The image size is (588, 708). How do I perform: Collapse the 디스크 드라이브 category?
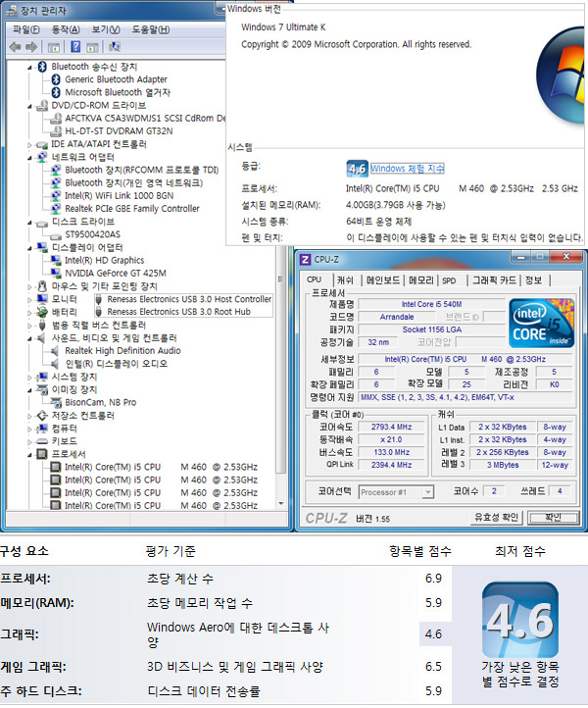(x=29, y=223)
